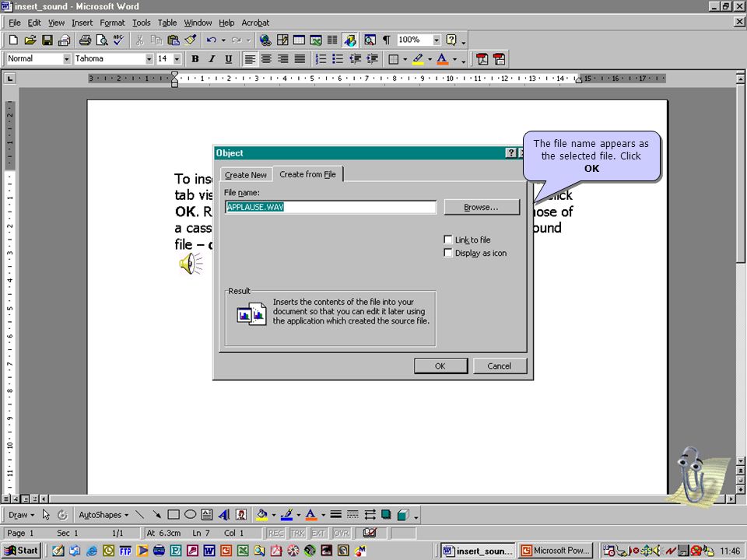Select the Arrow drawing tool
This screenshot has width=747, height=560.
point(156,515)
